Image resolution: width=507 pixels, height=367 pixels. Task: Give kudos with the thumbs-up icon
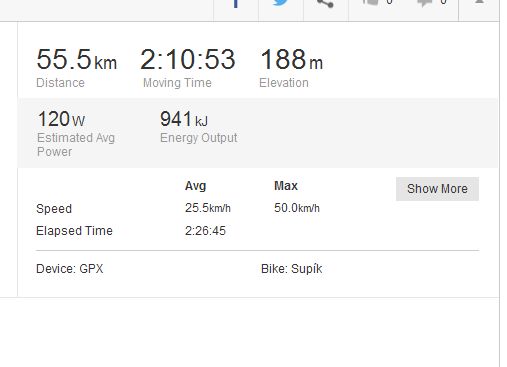(370, 3)
